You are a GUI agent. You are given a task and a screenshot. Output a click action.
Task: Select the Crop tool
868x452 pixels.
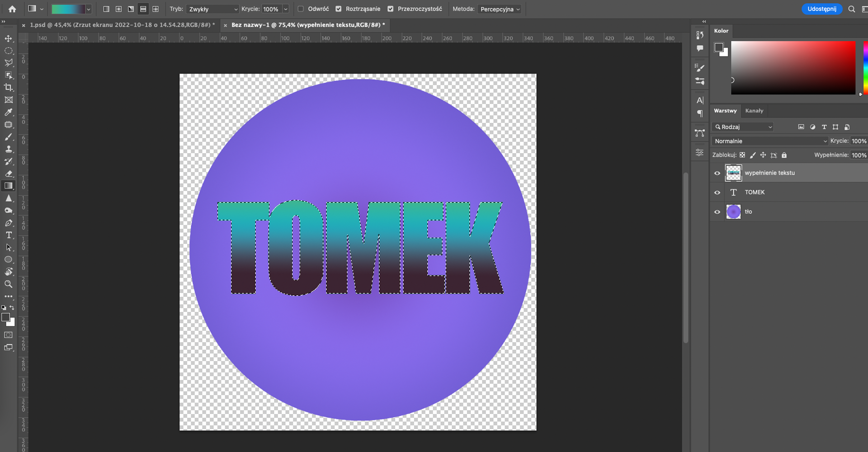click(x=9, y=87)
